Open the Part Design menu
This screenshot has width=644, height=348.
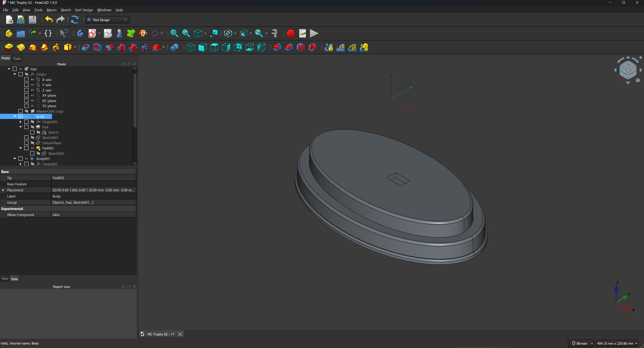point(84,10)
